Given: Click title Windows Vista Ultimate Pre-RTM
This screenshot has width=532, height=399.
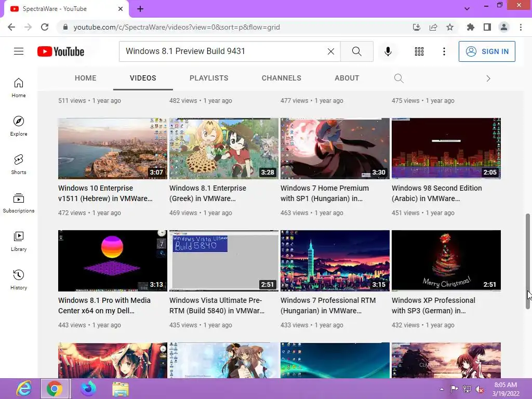Looking at the screenshot, I should click(217, 305).
